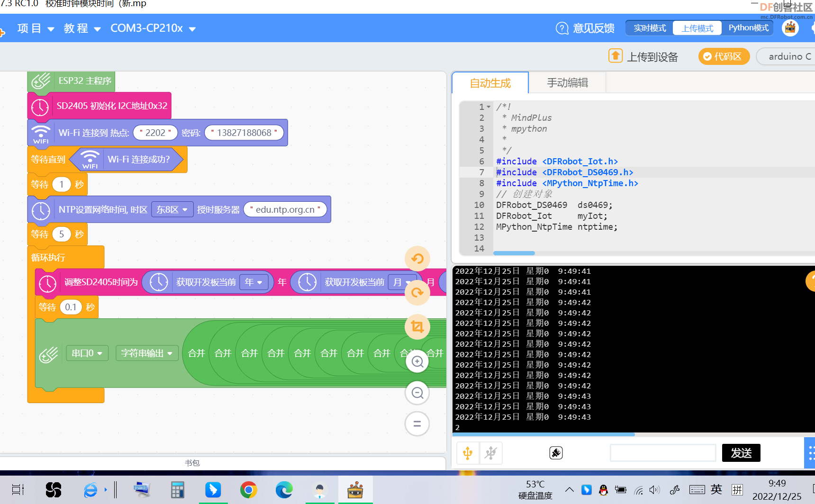
Task: Click the serial icon on serial output block
Action: point(48,355)
